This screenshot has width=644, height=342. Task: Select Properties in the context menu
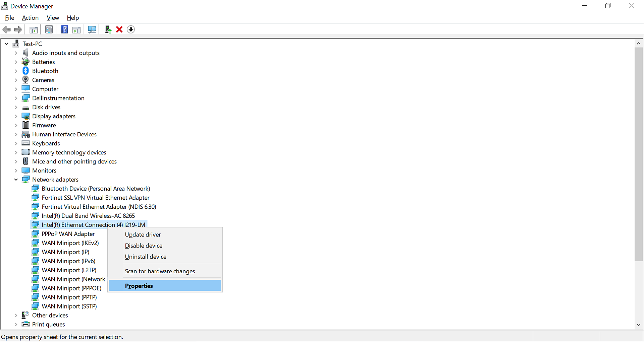pos(165,286)
